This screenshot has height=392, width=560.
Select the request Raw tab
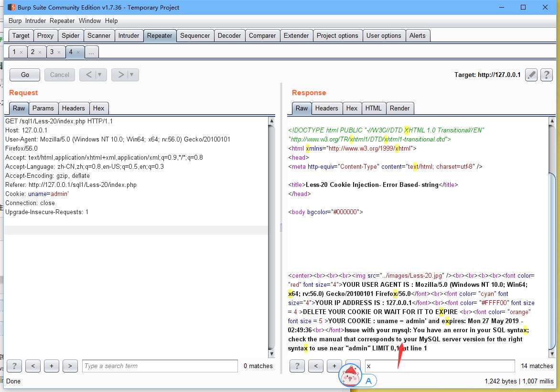[x=19, y=108]
